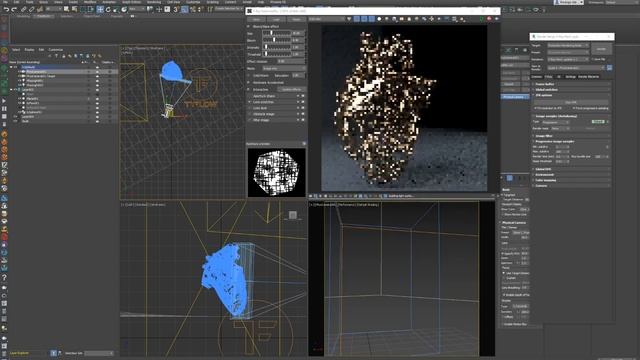Toggle the Cold/Warm checkbox
Screen dimensions: 640x360
(249, 76)
